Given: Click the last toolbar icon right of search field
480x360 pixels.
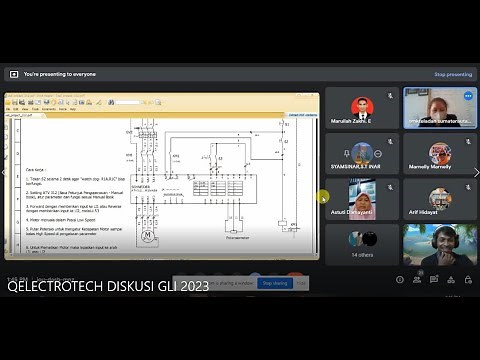Looking at the screenshot, I should coord(158,102).
